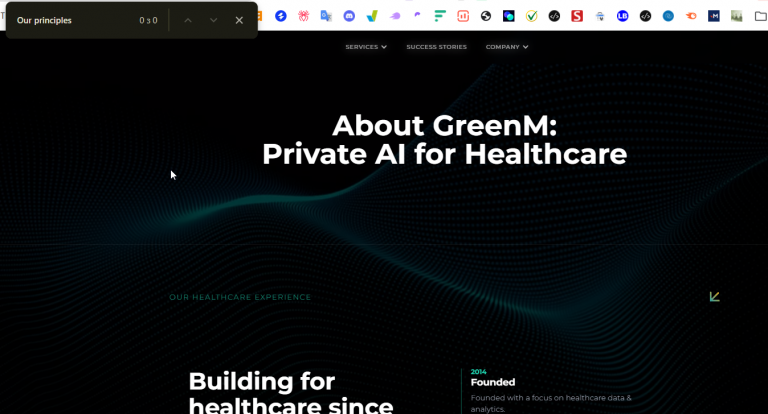Go to previous find result
The height and width of the screenshot is (414, 768).
[188, 20]
